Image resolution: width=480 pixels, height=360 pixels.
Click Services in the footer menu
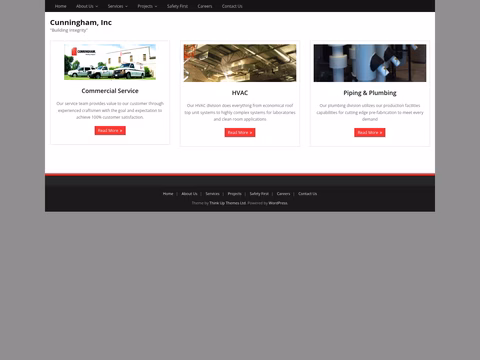click(212, 194)
